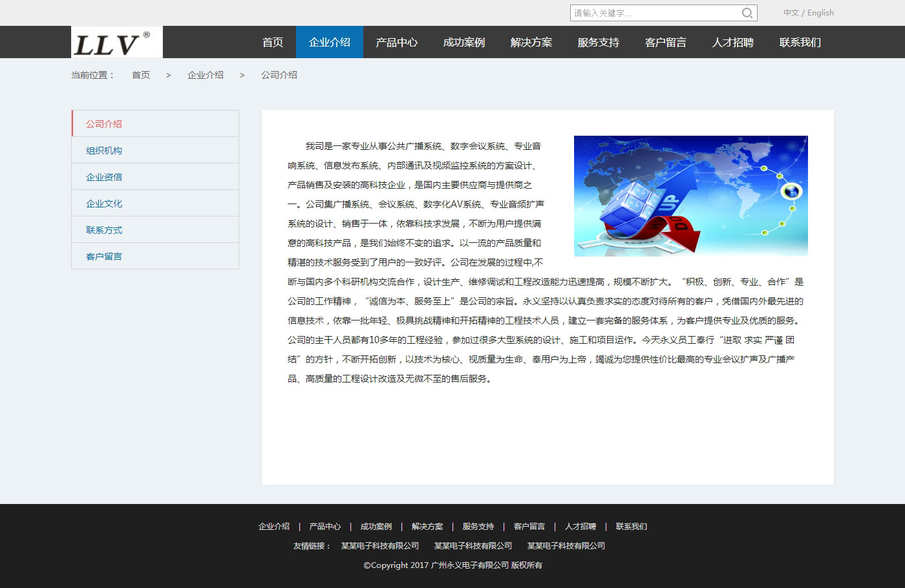Open 企业资信 from the left sidebar

(104, 177)
